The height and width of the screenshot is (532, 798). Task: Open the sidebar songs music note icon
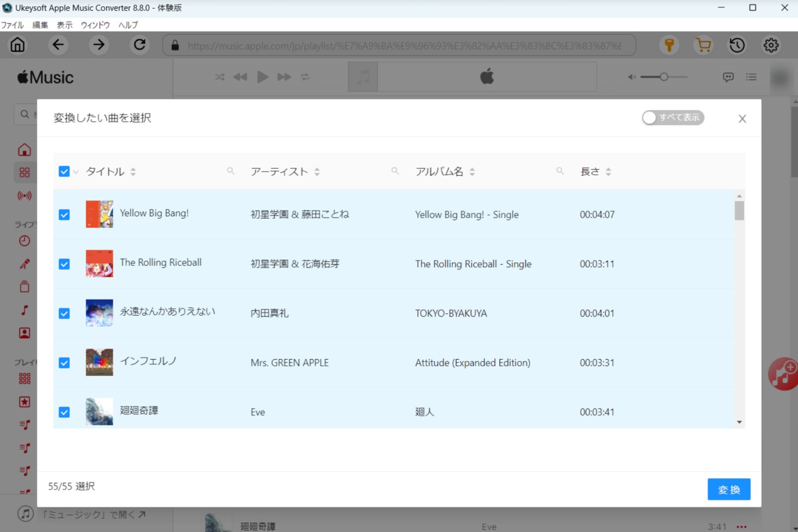click(24, 310)
